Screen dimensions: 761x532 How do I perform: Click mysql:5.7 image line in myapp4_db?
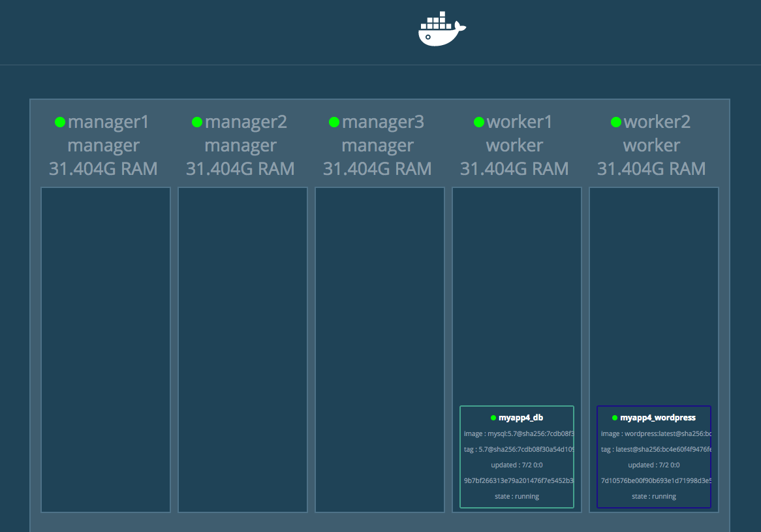click(x=518, y=433)
